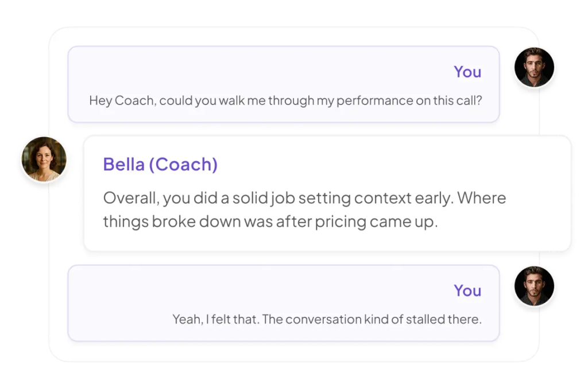Click empty space left of bottom 'You' label
The image size is (588, 388).
coord(262,290)
